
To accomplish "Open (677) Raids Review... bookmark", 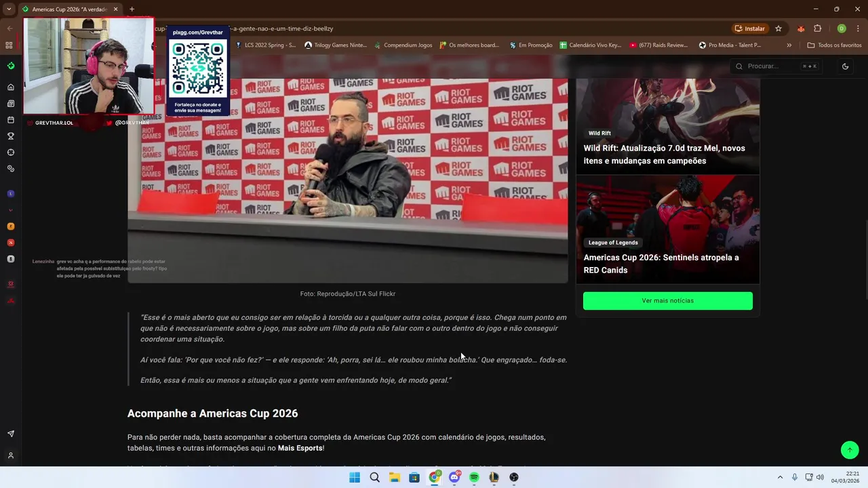I will pos(658,45).
